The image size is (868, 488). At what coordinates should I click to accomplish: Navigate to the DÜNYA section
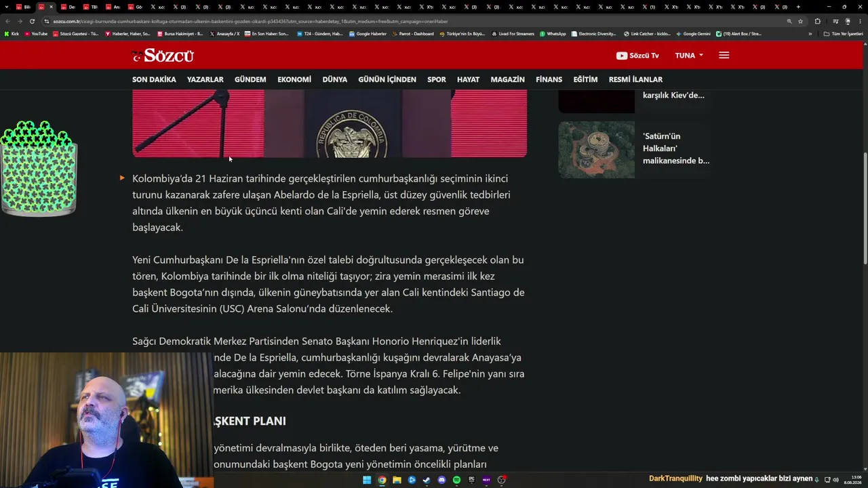coord(335,79)
